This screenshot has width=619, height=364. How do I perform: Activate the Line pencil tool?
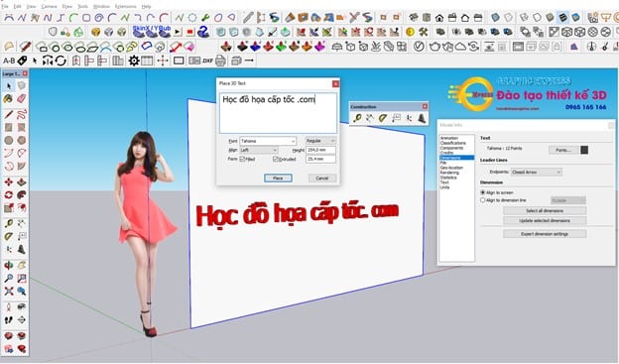tap(9, 114)
